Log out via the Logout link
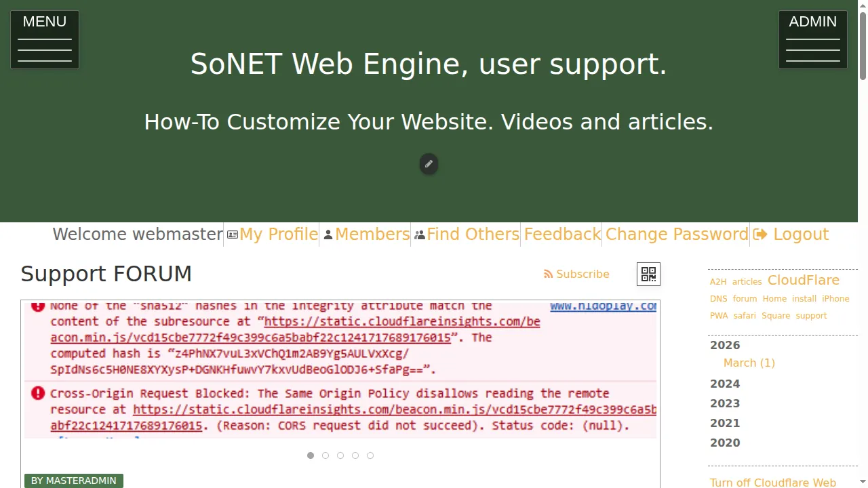 (801, 235)
